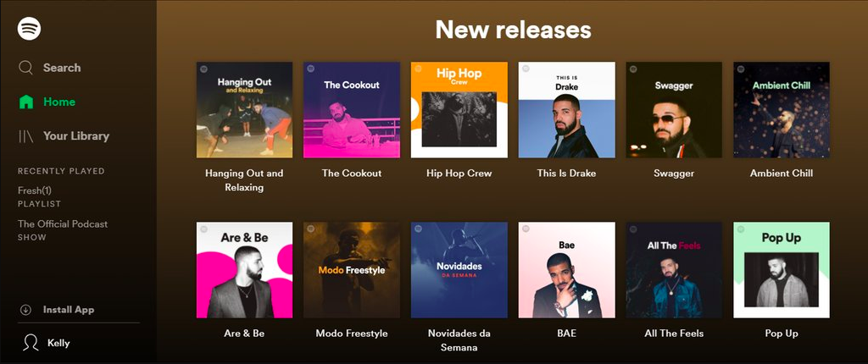
Task: Open the This Is Drake cover art
Action: pos(566,109)
